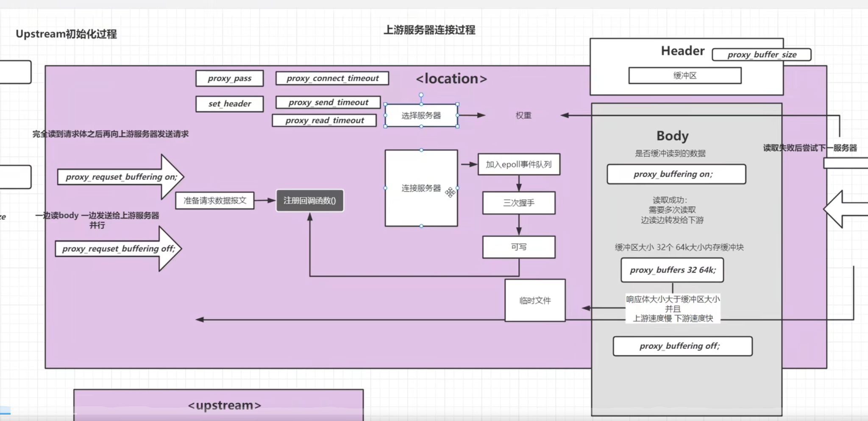The image size is (868, 421).
Task: Select the 临时文件 box
Action: [535, 301]
